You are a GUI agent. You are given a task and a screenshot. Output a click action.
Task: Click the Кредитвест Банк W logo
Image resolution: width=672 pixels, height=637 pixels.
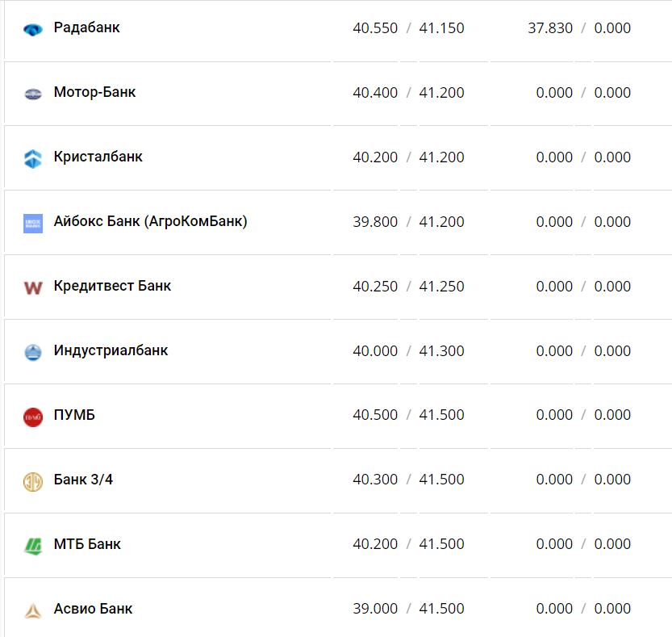point(33,287)
